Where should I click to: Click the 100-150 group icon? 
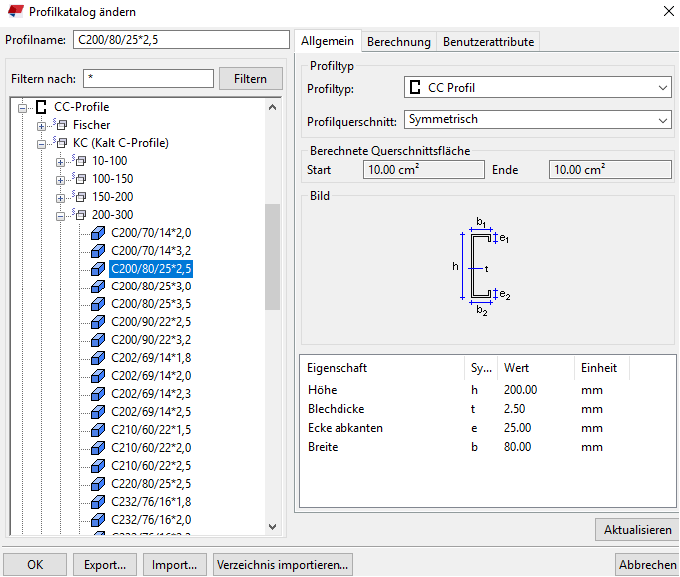click(x=79, y=179)
